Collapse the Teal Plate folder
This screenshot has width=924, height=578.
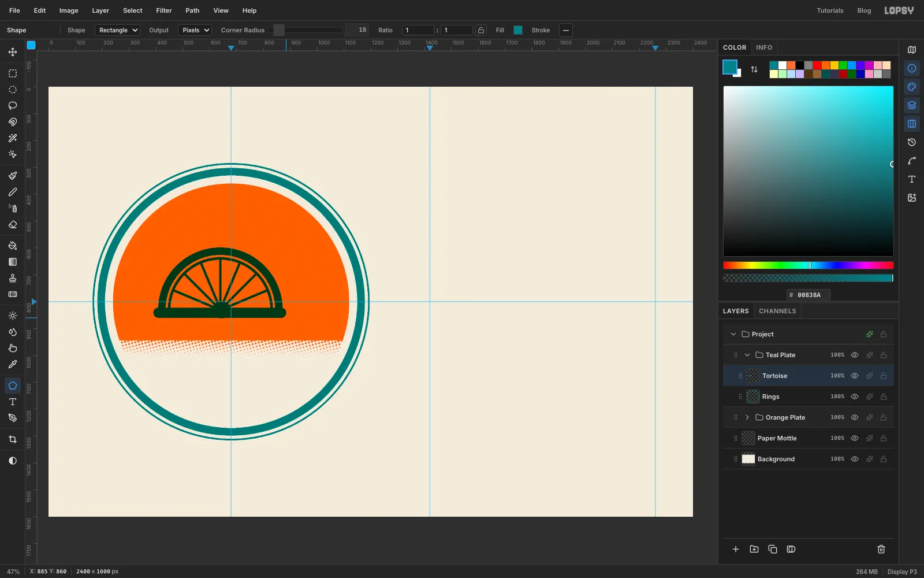(747, 355)
